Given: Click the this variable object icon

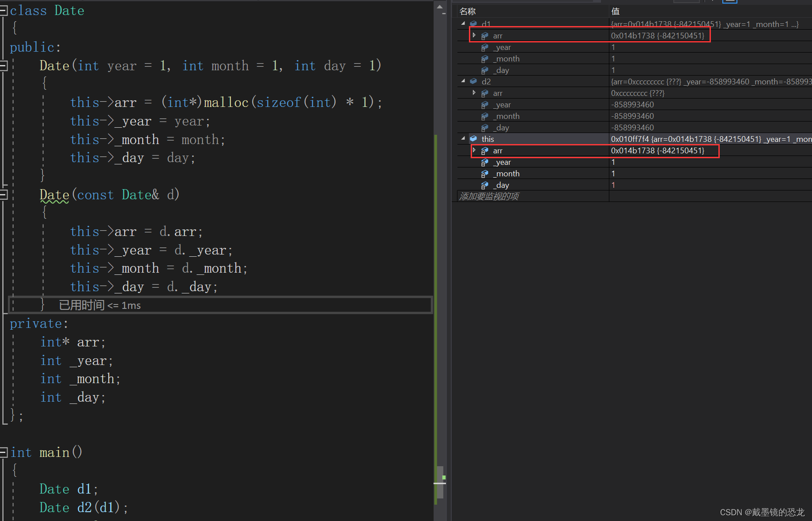Looking at the screenshot, I should tap(473, 139).
